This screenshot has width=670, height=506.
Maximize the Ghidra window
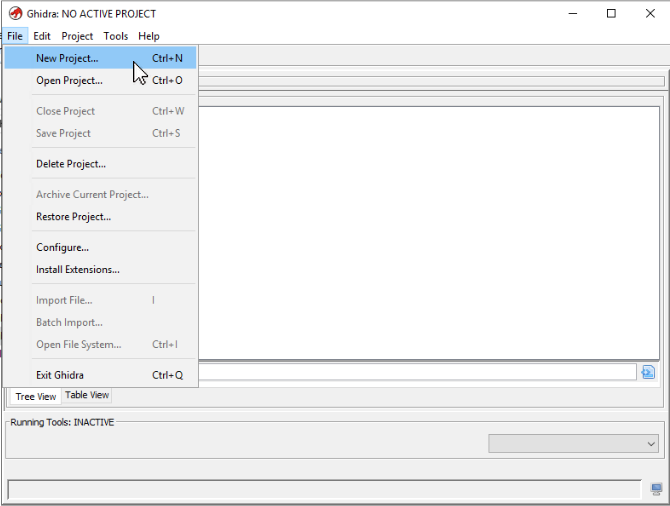coord(611,14)
